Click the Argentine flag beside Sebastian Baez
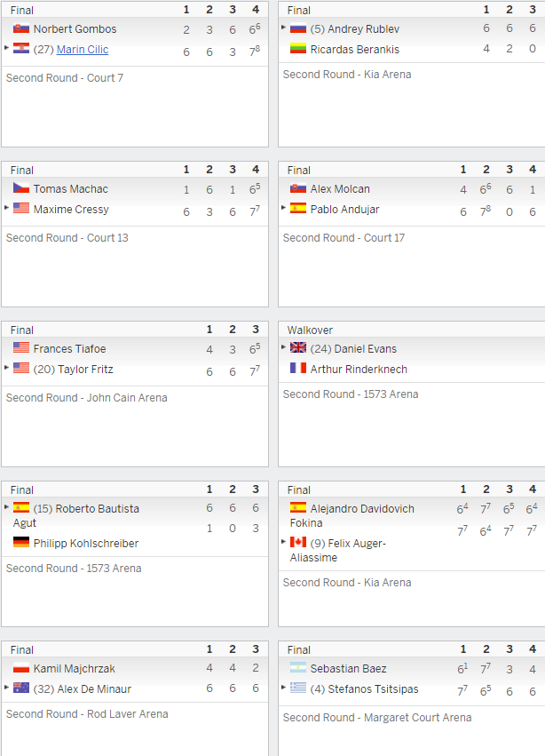 click(x=298, y=668)
